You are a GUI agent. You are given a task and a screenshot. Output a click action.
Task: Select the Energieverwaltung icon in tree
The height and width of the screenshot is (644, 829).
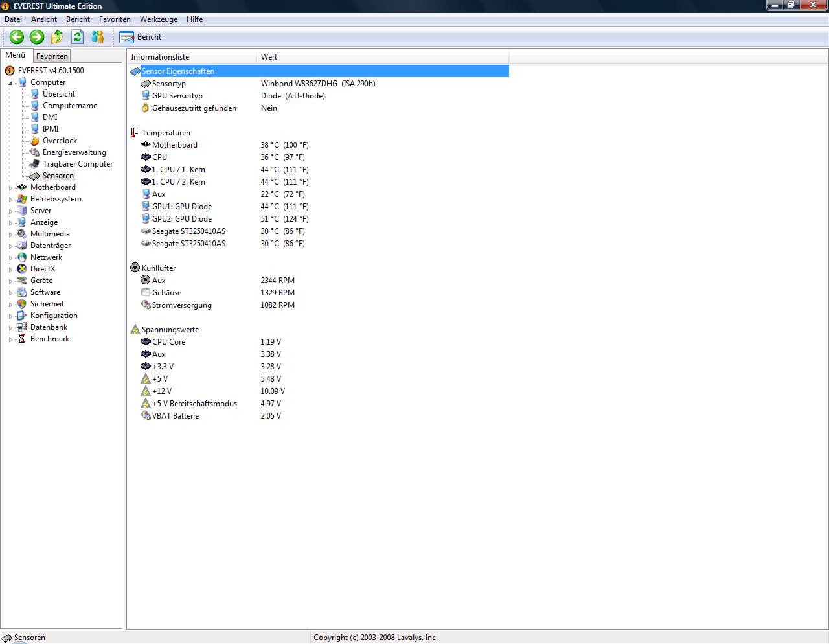click(35, 152)
